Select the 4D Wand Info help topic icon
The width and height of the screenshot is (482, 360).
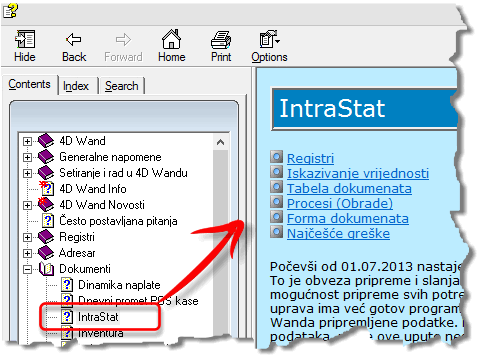(47, 189)
